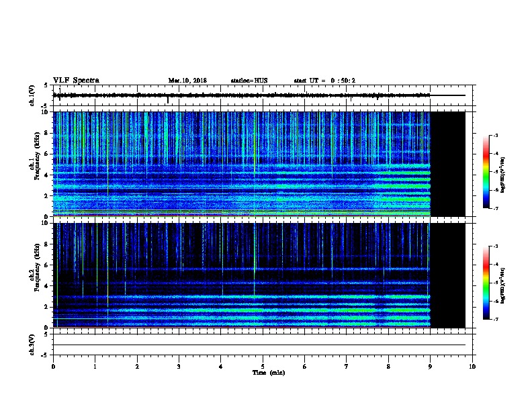This screenshot has height=411, width=532.
Task: Click the 'Time (min)' axis label
Action: tap(269, 373)
